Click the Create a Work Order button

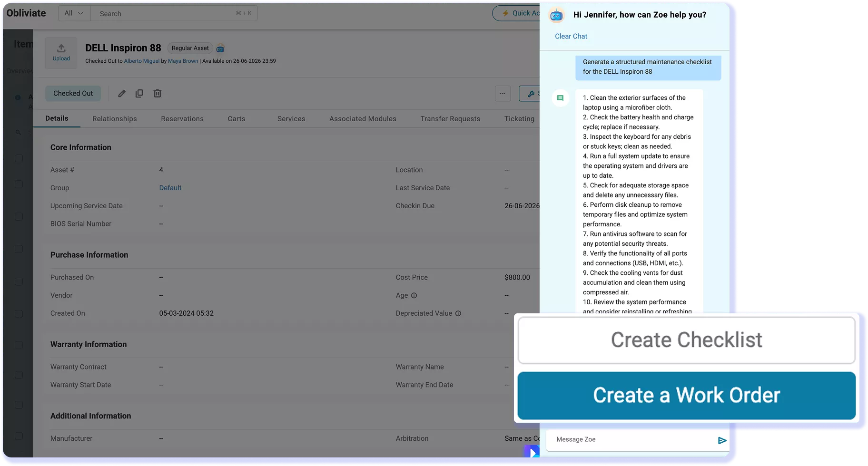pyautogui.click(x=686, y=396)
